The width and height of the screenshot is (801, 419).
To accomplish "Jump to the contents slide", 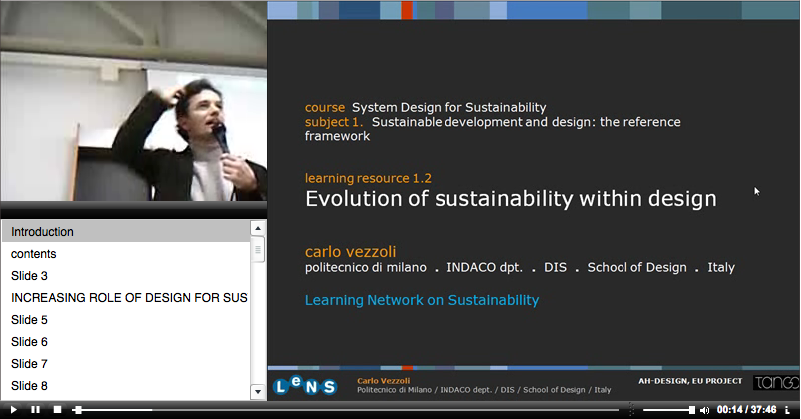I will coord(126,253).
